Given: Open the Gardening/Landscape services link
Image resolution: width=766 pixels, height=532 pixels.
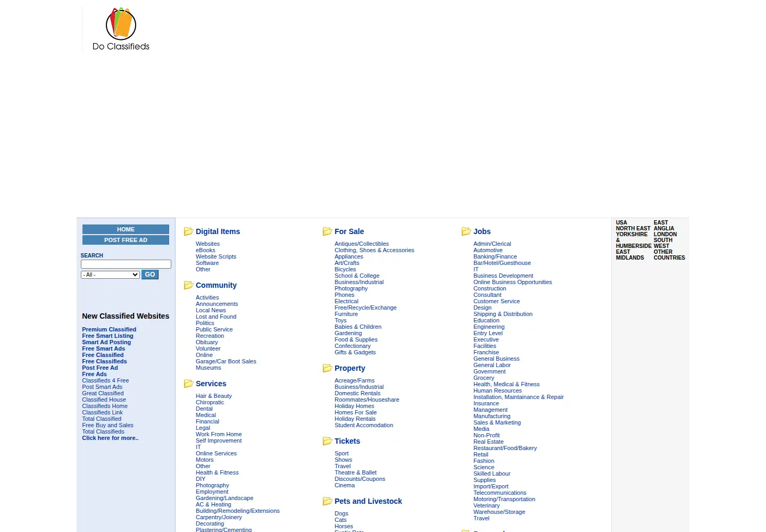Looking at the screenshot, I should [x=224, y=498].
